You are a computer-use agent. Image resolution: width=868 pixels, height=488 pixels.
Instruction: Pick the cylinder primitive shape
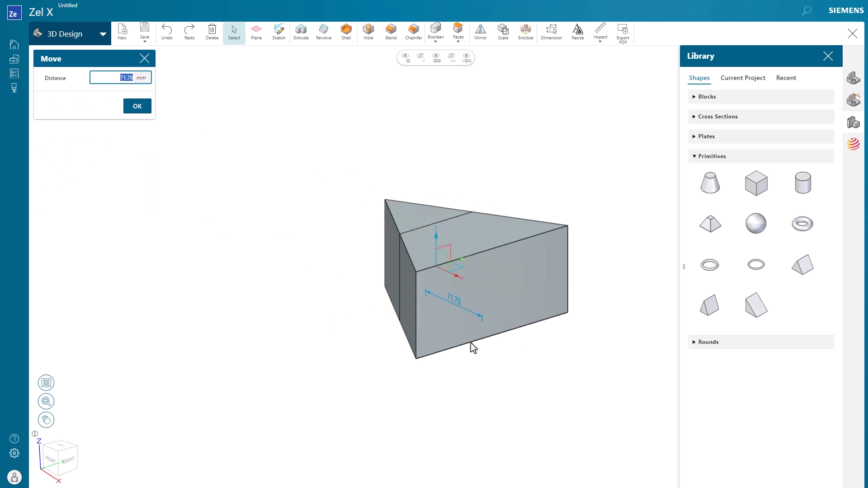[803, 183]
